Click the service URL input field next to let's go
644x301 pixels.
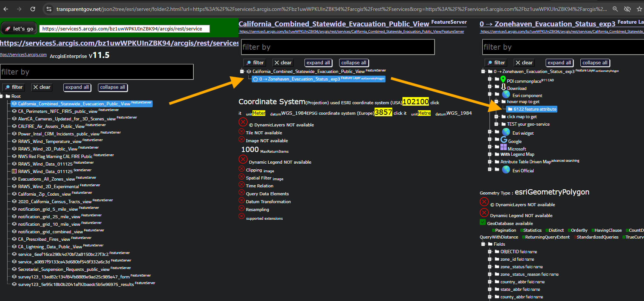point(125,29)
